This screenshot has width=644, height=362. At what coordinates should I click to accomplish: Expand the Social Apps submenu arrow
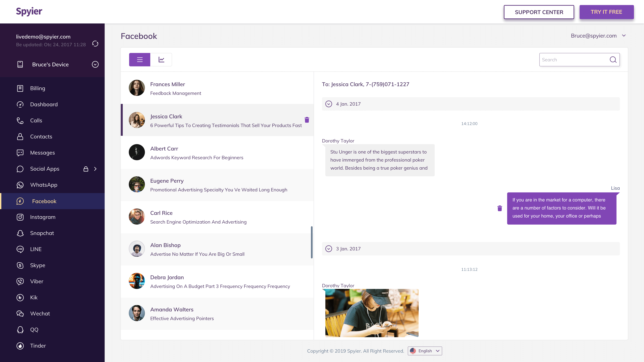click(95, 169)
